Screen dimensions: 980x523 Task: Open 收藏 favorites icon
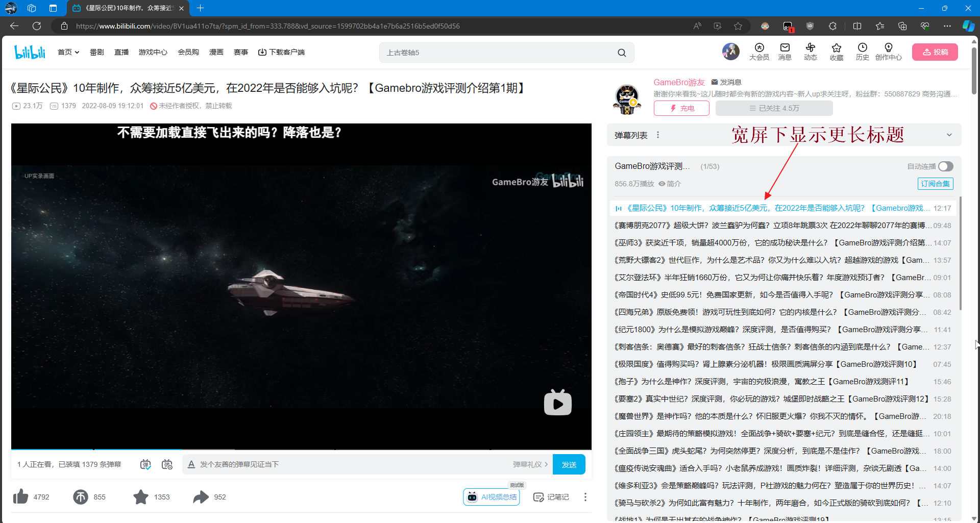[837, 52]
